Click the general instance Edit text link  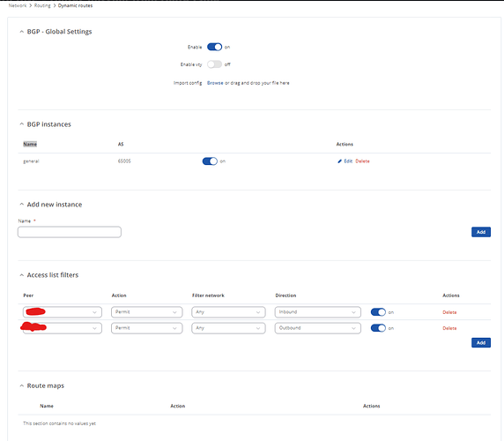tap(348, 161)
